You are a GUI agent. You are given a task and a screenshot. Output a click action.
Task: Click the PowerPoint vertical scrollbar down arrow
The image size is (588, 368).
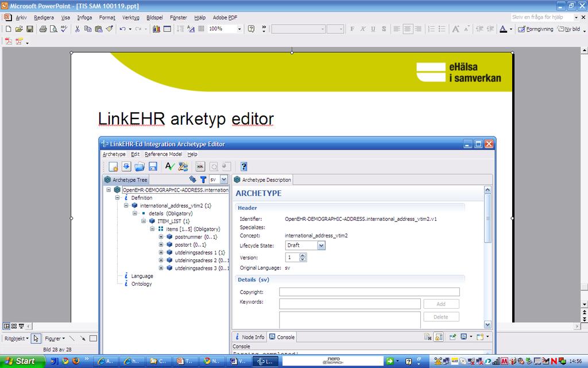tap(584, 304)
